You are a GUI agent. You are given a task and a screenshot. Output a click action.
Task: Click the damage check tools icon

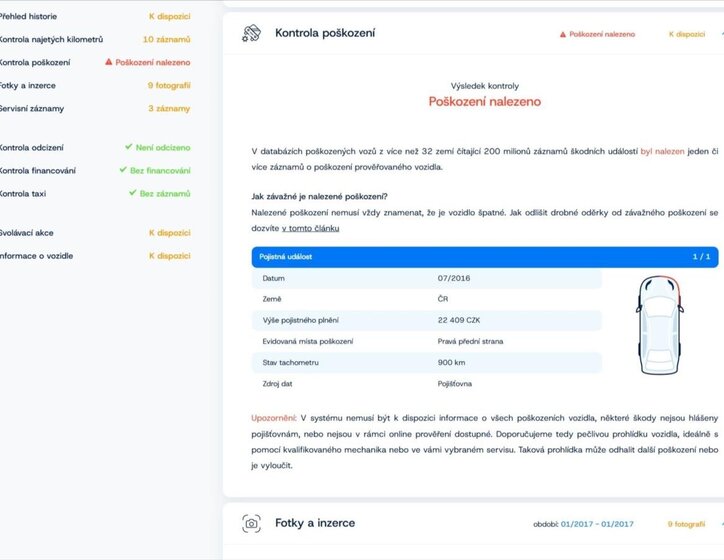[x=251, y=33]
